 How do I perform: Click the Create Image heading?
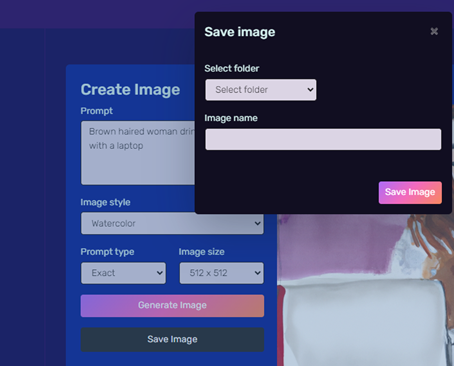click(130, 90)
